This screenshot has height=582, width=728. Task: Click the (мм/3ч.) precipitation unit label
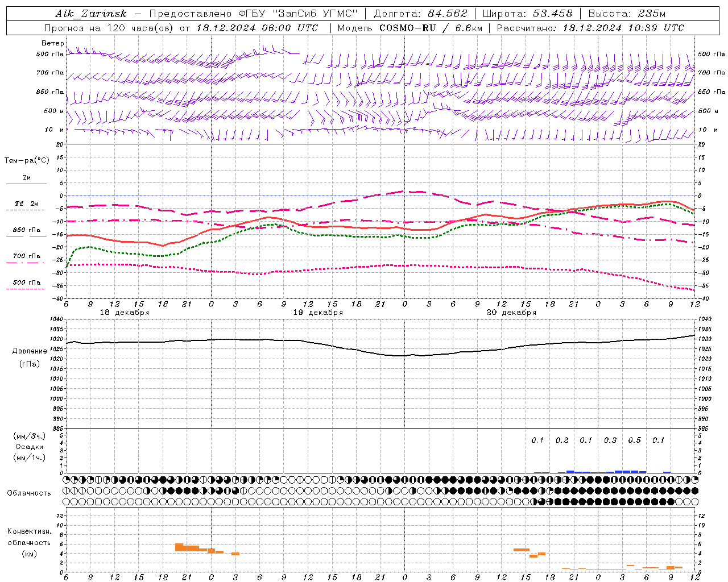29,436
